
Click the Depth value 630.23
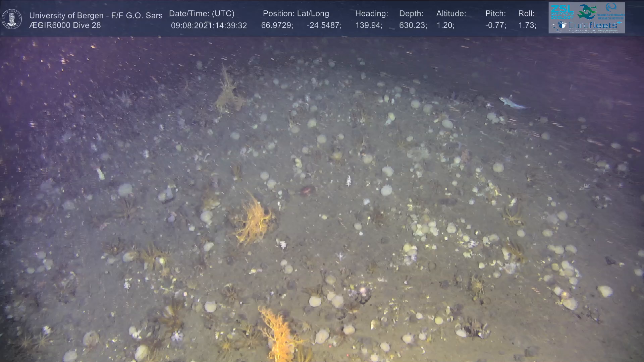coord(413,25)
